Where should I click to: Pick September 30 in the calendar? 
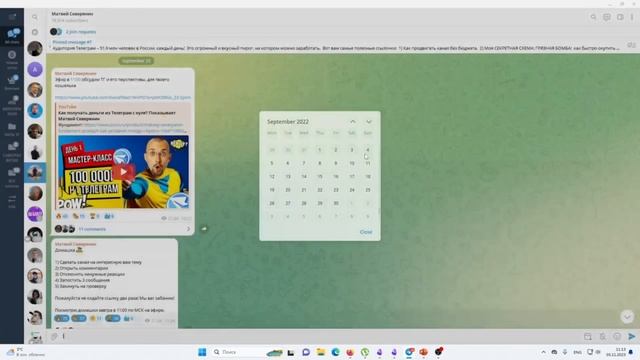point(336,203)
